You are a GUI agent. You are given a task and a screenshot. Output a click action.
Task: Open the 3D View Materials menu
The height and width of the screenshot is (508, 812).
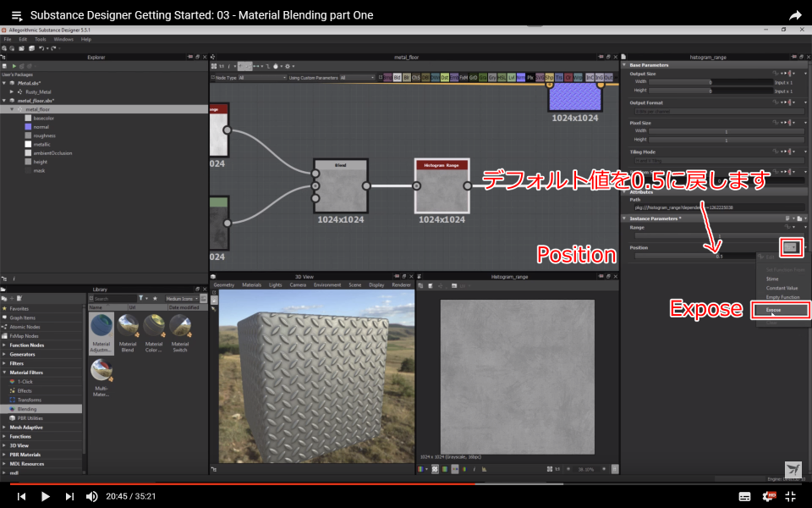(x=252, y=285)
